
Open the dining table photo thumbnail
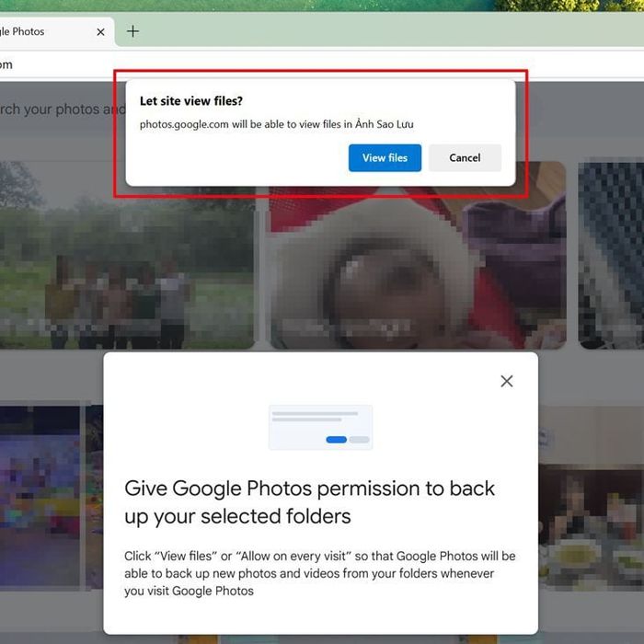[591, 498]
